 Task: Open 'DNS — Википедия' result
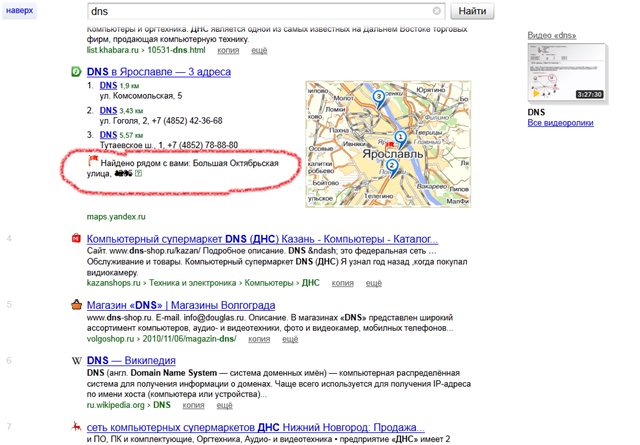131,360
